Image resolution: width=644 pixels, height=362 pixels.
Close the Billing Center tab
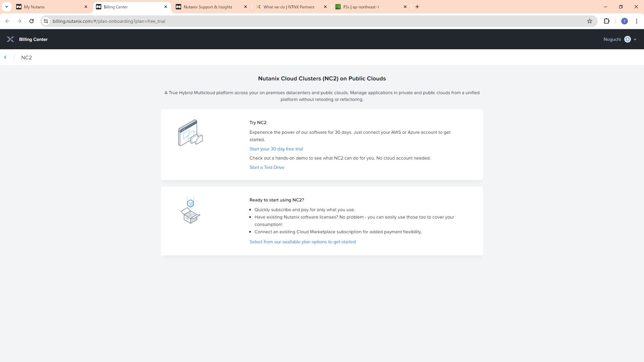point(166,7)
